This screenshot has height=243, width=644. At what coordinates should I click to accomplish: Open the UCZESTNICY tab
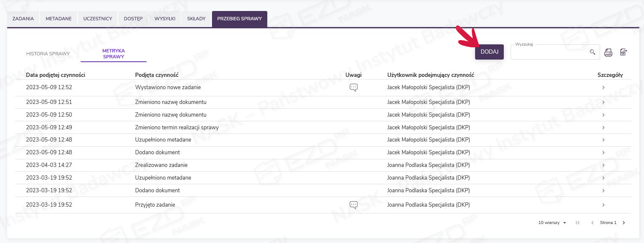[x=98, y=19]
